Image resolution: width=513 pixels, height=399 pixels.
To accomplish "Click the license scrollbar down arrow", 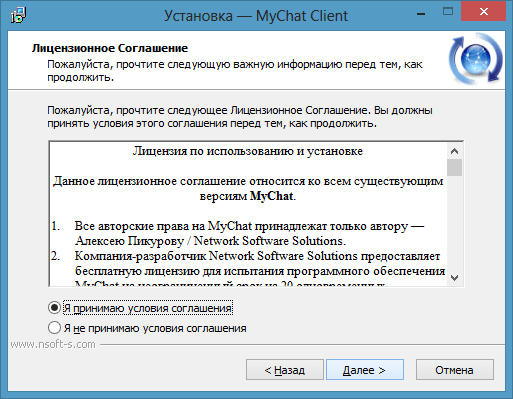I will click(x=454, y=278).
